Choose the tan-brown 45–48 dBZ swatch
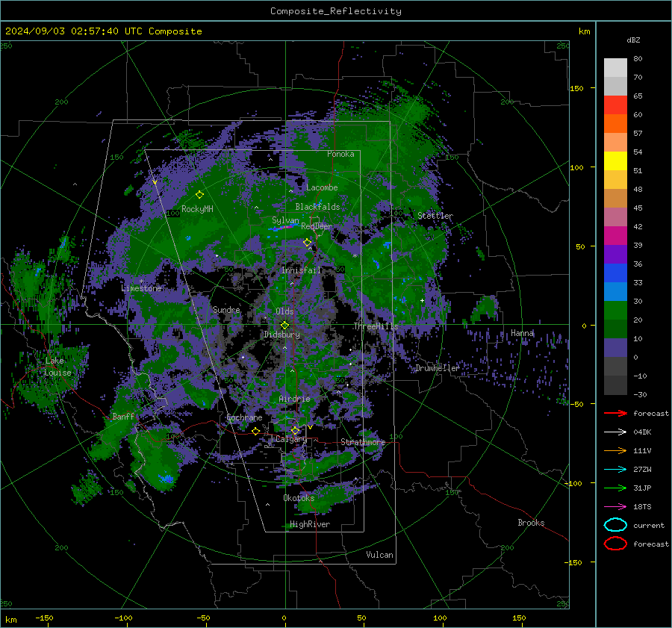This screenshot has height=628, width=672. [615, 198]
